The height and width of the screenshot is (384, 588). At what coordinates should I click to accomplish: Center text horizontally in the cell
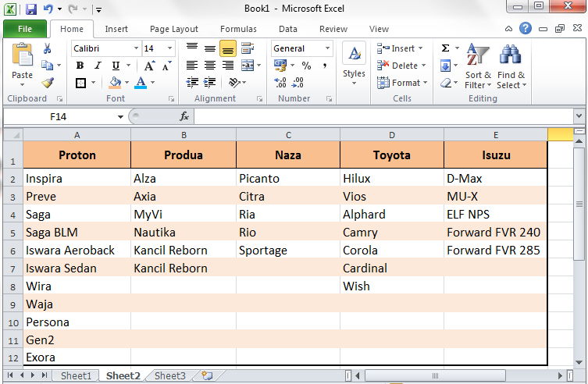pyautogui.click(x=210, y=66)
